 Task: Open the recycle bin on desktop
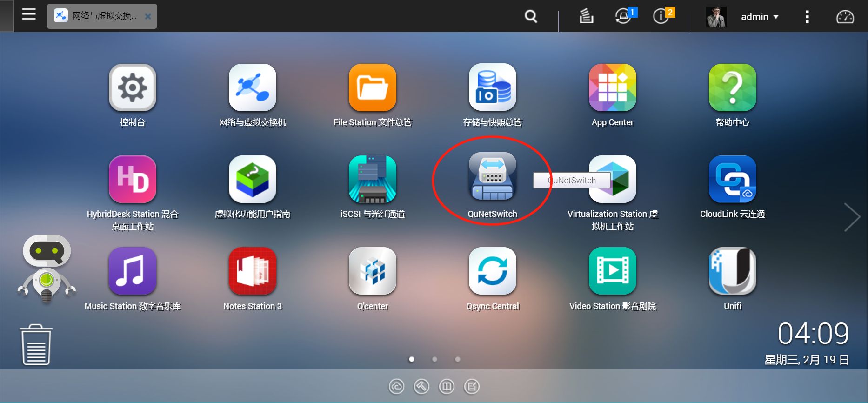click(x=36, y=345)
